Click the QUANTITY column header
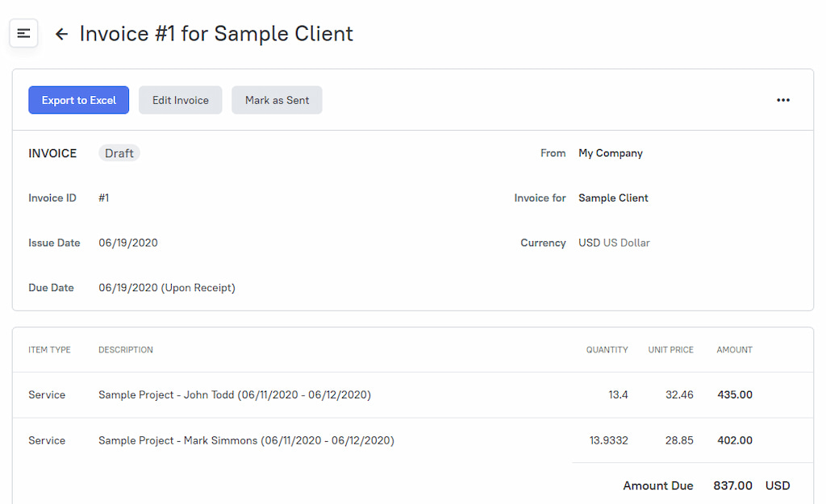826x504 pixels. tap(607, 349)
